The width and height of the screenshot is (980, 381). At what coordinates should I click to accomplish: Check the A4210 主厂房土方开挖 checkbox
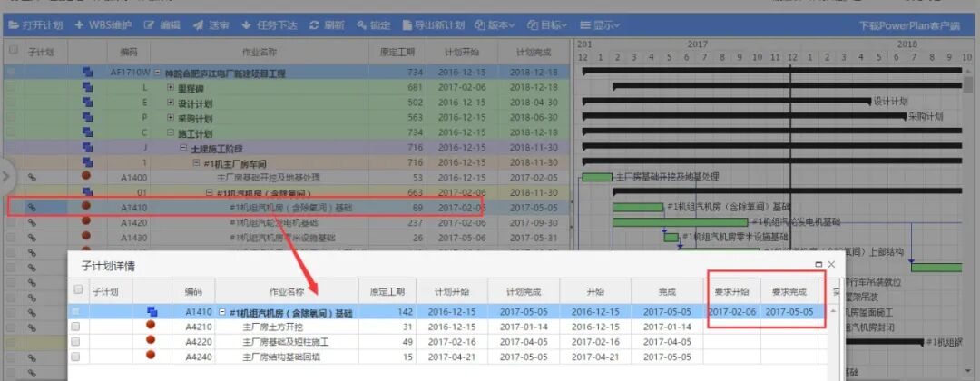[x=75, y=326]
